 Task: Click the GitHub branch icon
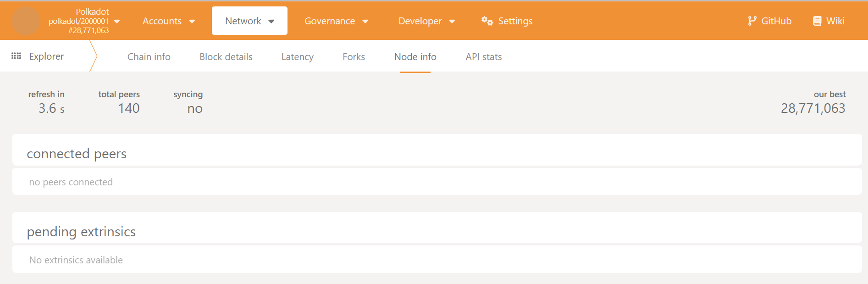coord(752,21)
